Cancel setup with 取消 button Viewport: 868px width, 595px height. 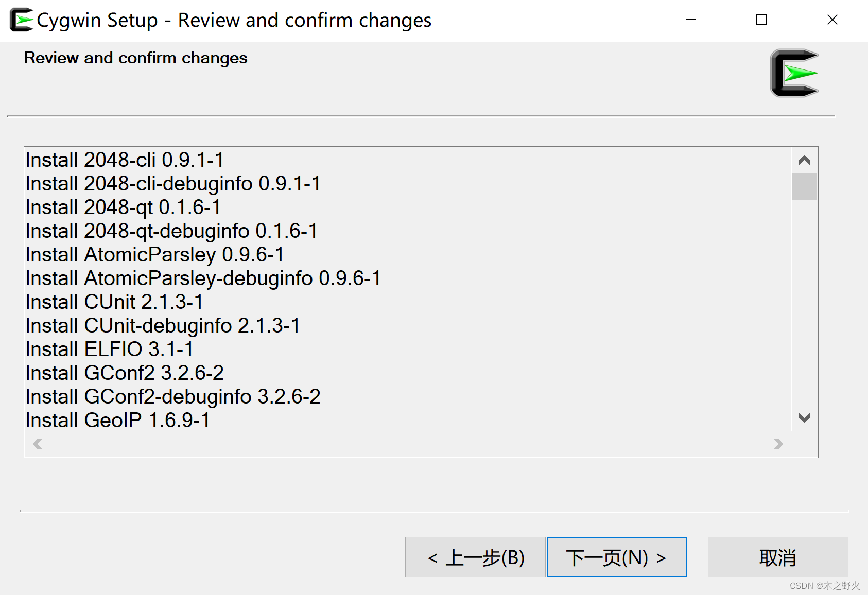(778, 557)
